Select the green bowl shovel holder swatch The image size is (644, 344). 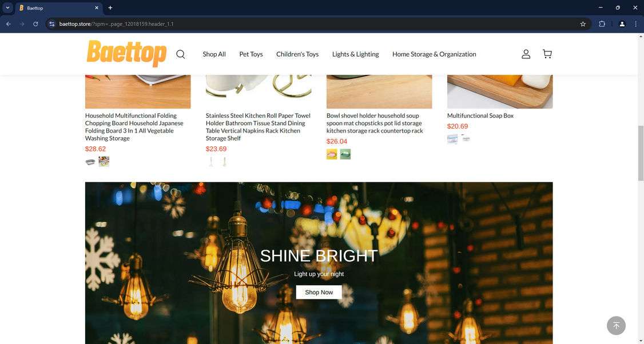345,154
